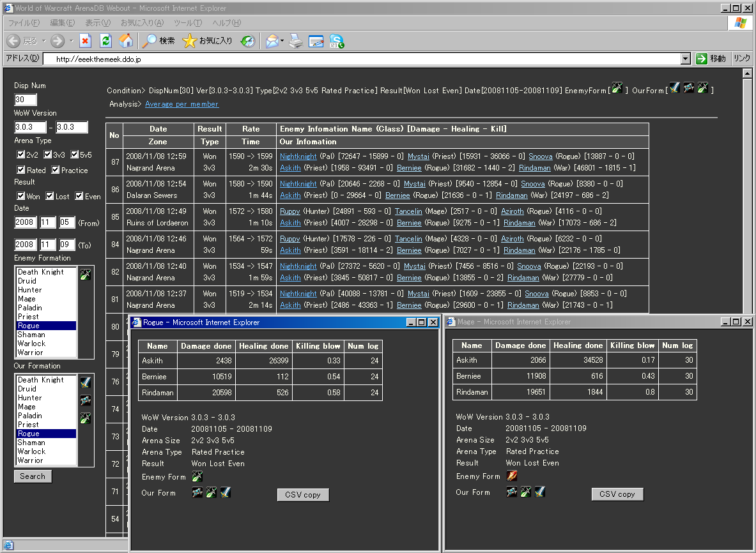Screen dimensions: 756x553
Task: Click the first WoW Version 3.0.3 field
Action: pyautogui.click(x=31, y=127)
